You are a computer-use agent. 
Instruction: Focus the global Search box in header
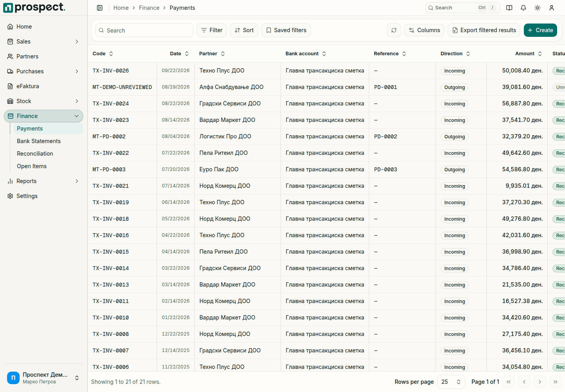[463, 8]
